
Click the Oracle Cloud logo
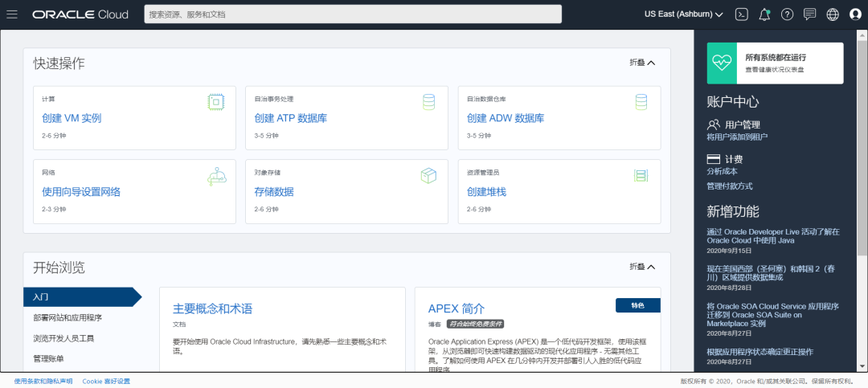80,15
